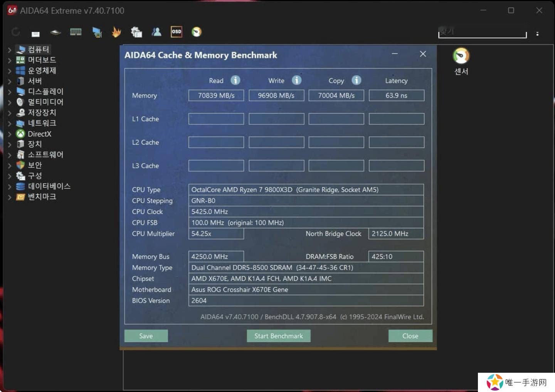Click the computer audit toolbar icon
Screen dimensions: 555x392
pyautogui.click(x=136, y=32)
